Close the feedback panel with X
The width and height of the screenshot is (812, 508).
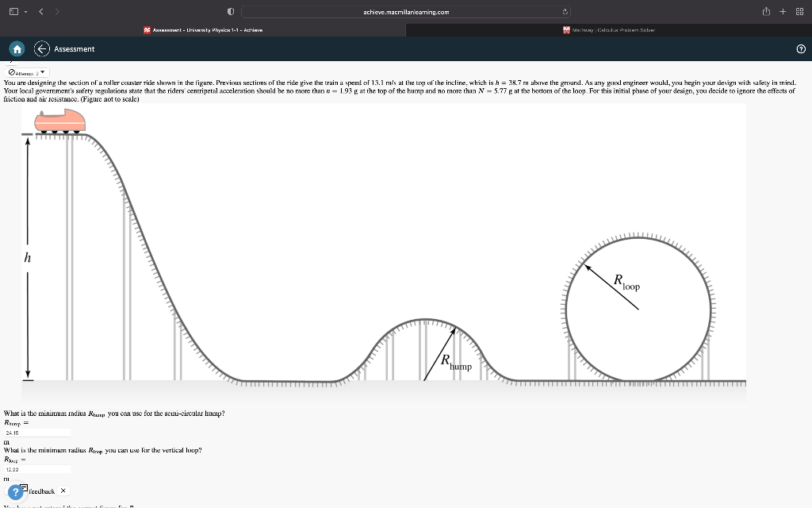(x=63, y=491)
